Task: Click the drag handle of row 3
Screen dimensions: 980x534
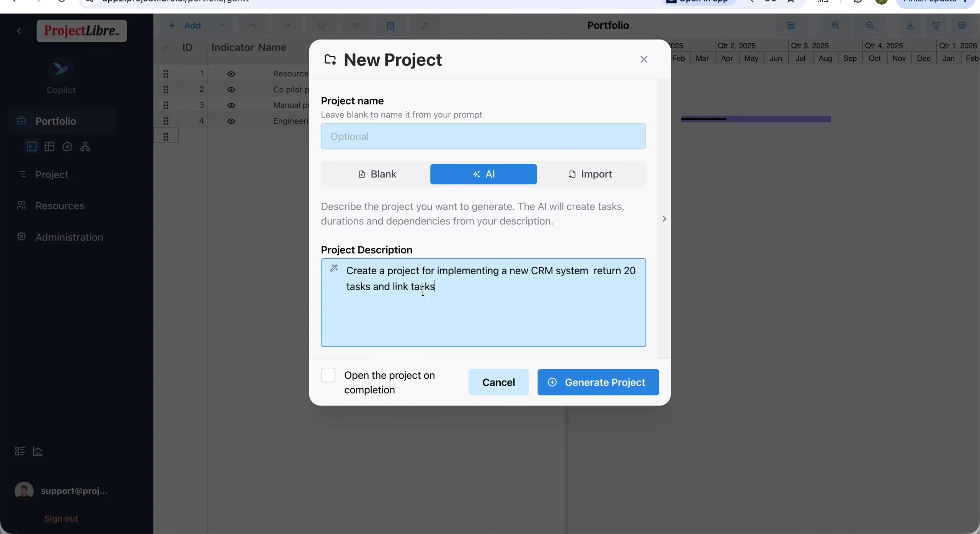Action: tap(166, 105)
